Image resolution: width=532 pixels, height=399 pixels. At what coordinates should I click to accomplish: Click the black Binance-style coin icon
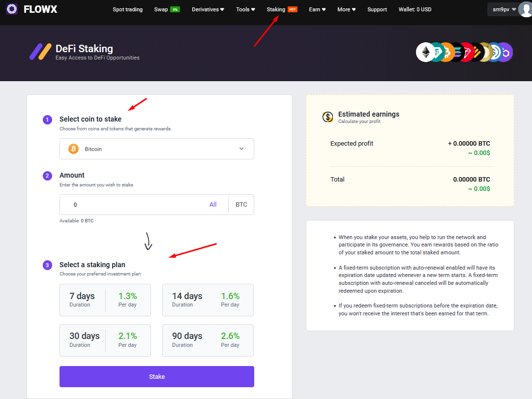[477, 52]
